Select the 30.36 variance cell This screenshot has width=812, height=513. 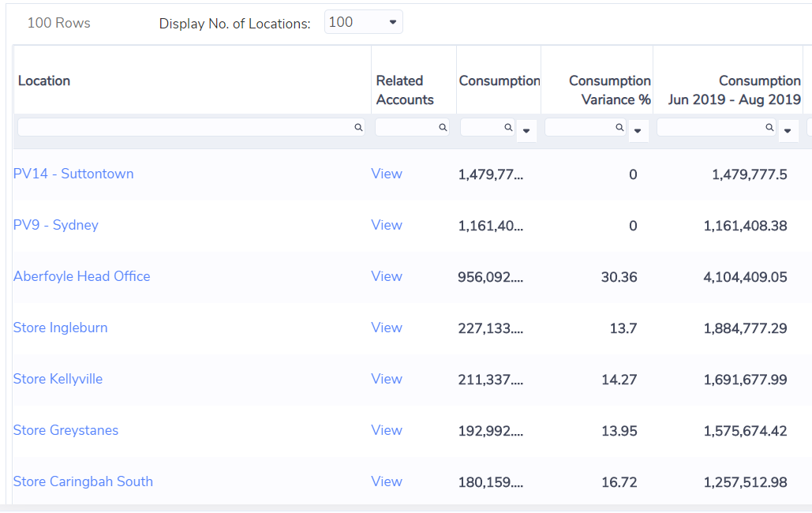tap(619, 277)
